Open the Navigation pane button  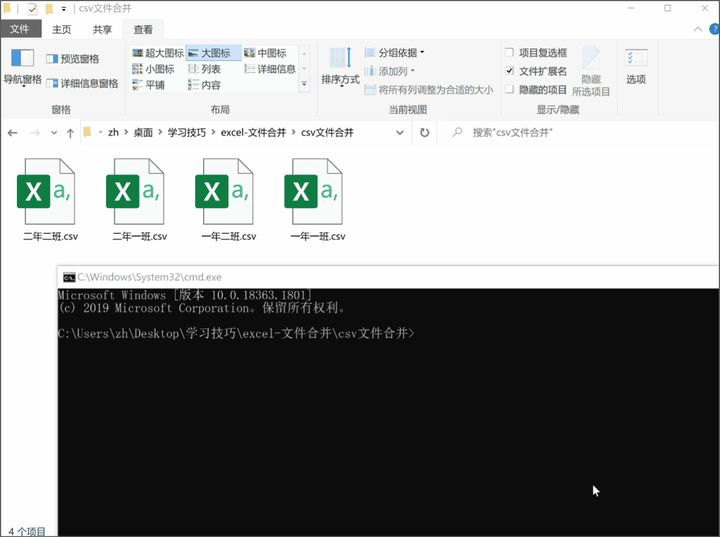(22, 67)
